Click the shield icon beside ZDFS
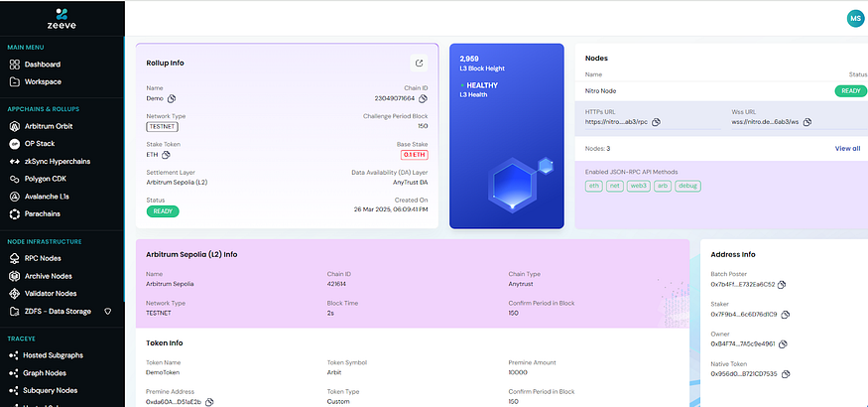This screenshot has height=407, width=868. [x=108, y=311]
